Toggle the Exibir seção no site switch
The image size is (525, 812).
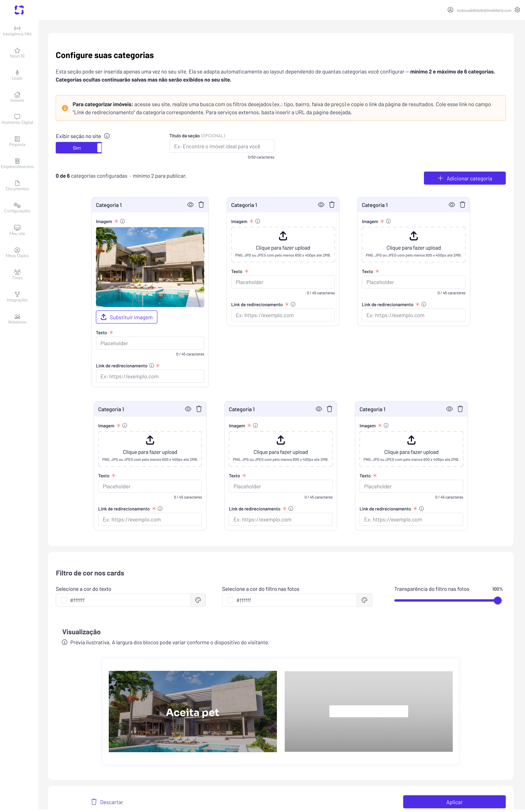point(79,148)
